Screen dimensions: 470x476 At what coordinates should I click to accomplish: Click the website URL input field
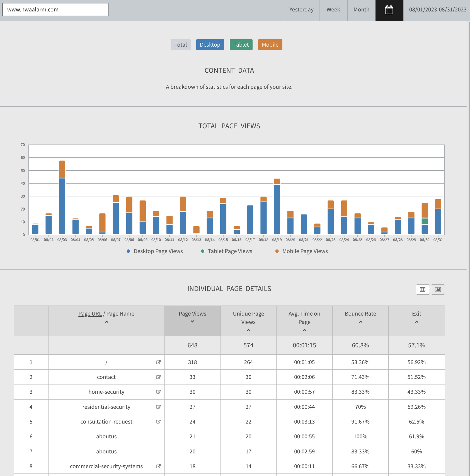55,9
